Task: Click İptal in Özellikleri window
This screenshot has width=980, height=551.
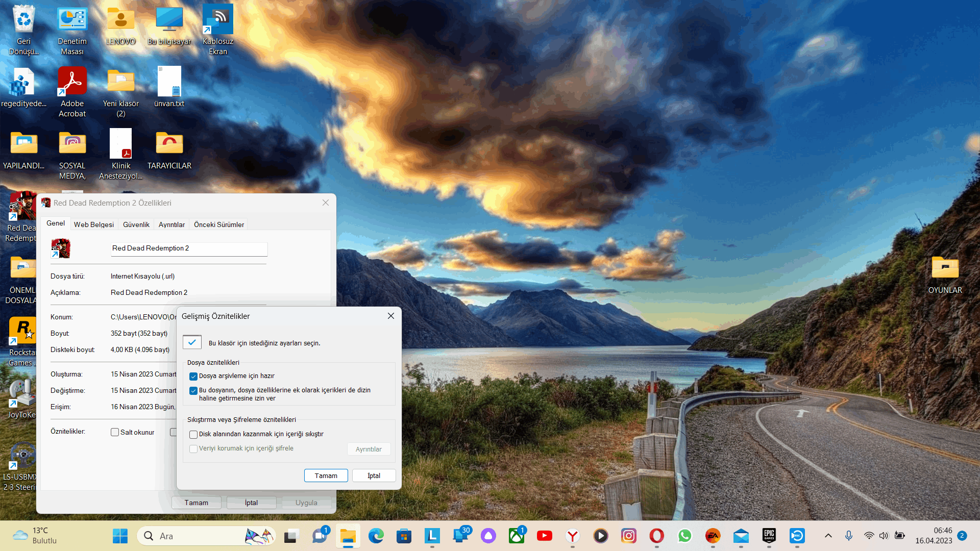Action: point(251,503)
